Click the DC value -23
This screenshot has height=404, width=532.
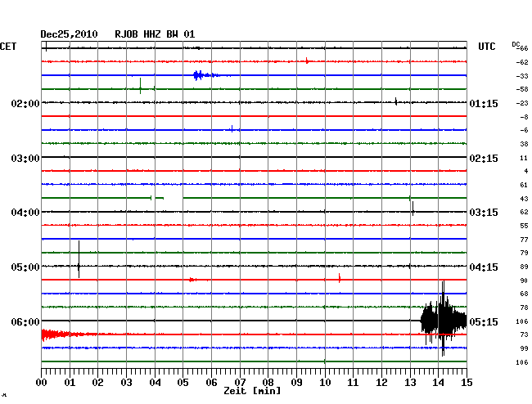tap(522, 103)
